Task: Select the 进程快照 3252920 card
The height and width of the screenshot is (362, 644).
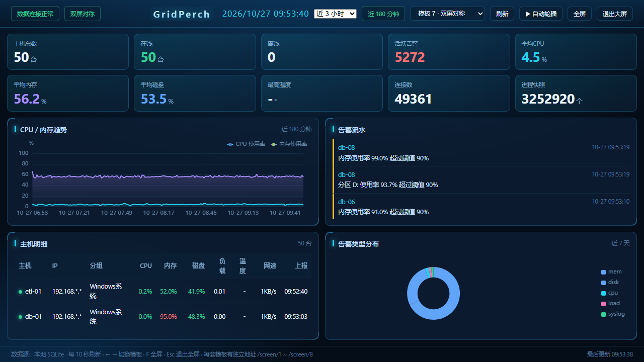Action: [576, 93]
